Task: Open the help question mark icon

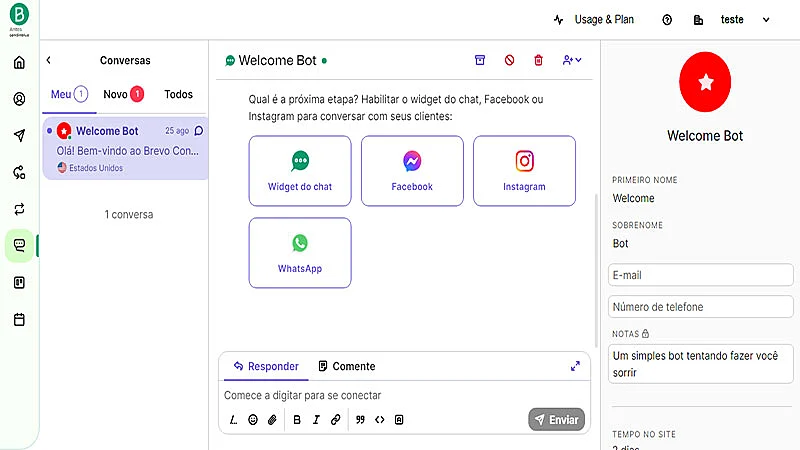Action: [x=667, y=20]
